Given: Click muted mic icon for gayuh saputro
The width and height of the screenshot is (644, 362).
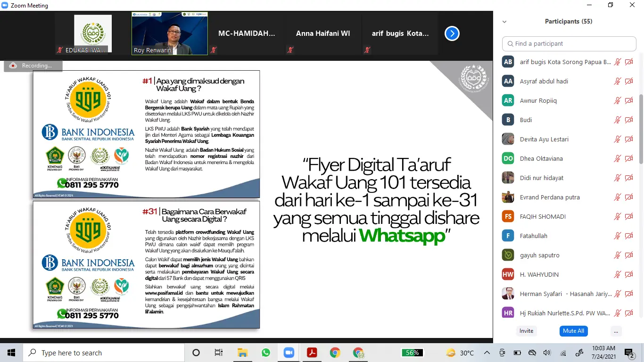Looking at the screenshot, I should (x=617, y=255).
